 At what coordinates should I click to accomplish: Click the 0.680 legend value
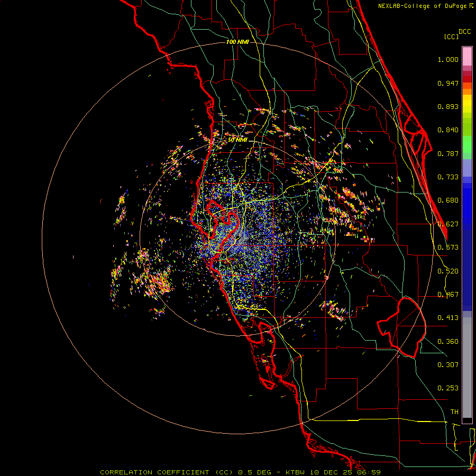pyautogui.click(x=448, y=200)
